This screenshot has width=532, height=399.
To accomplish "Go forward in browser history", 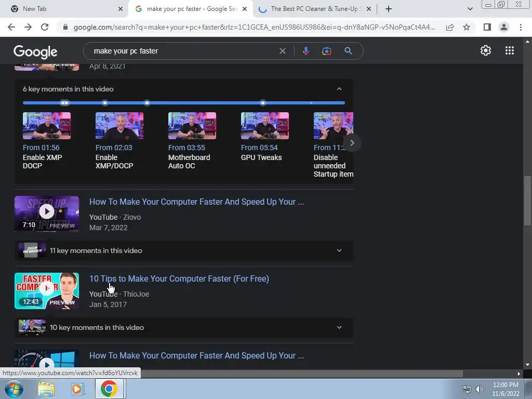I will point(28,27).
